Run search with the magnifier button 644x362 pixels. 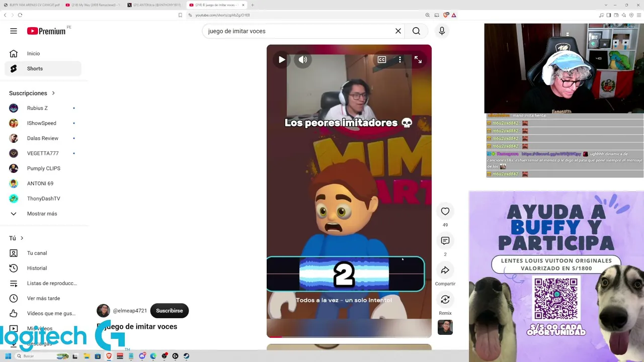pos(416,31)
